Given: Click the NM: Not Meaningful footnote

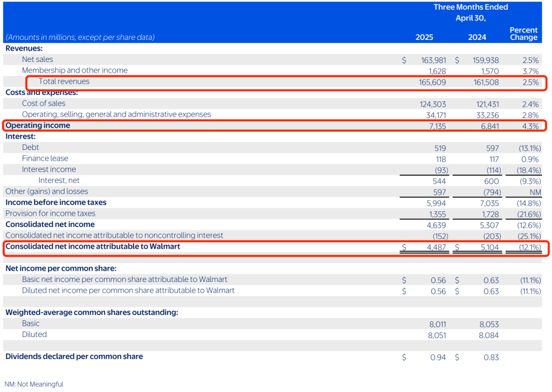Looking at the screenshot, I should pyautogui.click(x=34, y=384).
